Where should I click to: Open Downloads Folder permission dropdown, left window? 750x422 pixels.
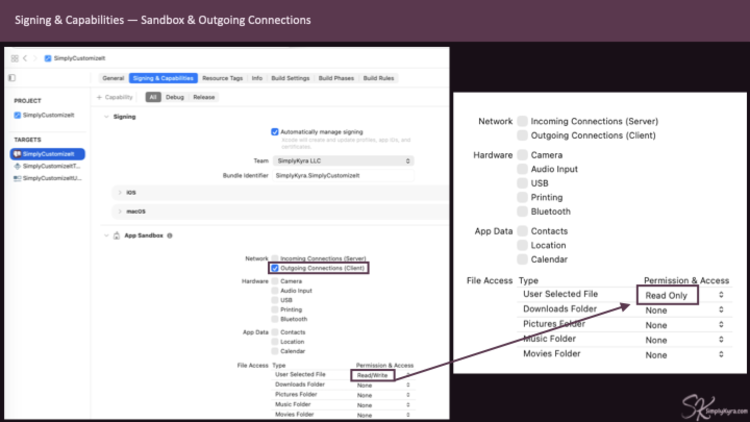[383, 385]
